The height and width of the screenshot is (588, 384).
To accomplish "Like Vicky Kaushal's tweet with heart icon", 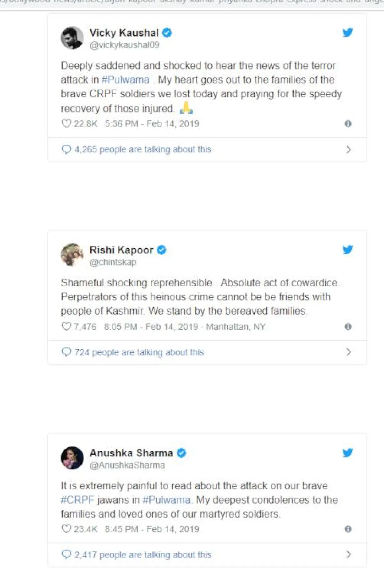I will [66, 124].
